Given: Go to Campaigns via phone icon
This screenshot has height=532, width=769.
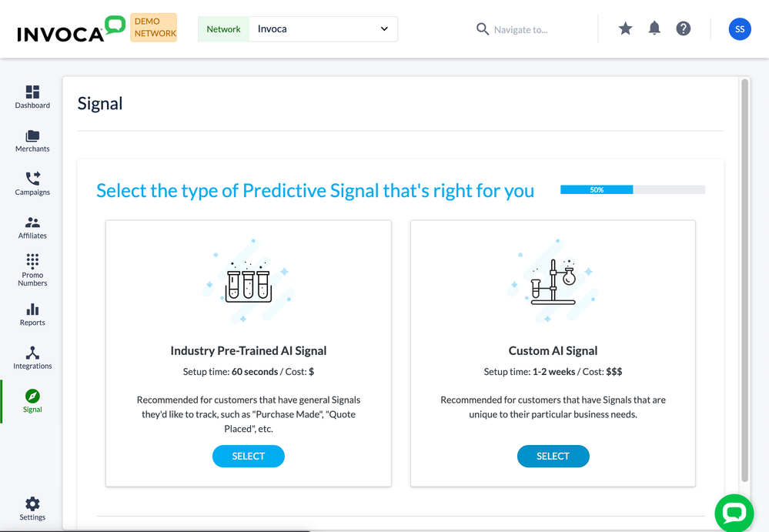Looking at the screenshot, I should 32,179.
